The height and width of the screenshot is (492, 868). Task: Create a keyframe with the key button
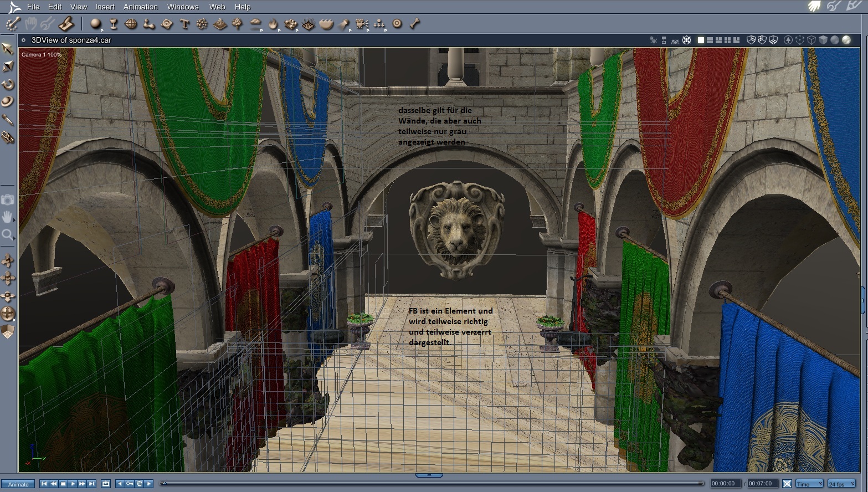tap(130, 484)
